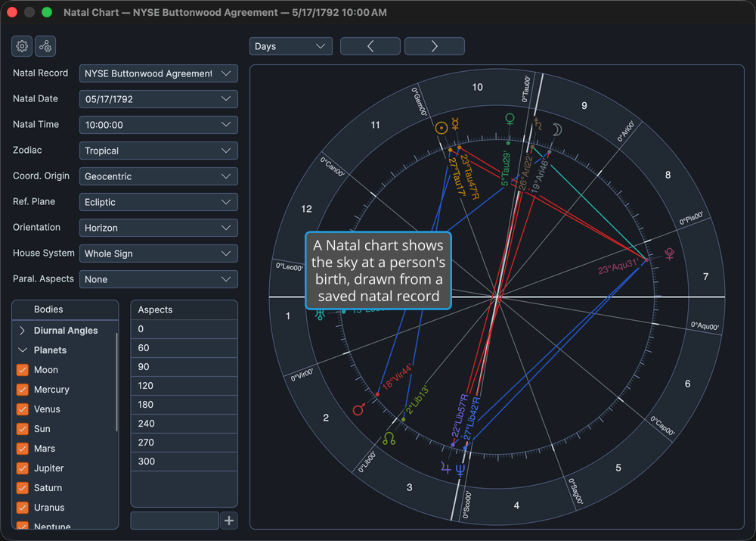Click the 18°Vir44' Mars position label
Viewport: 756px width, 541px height.
pyautogui.click(x=398, y=378)
